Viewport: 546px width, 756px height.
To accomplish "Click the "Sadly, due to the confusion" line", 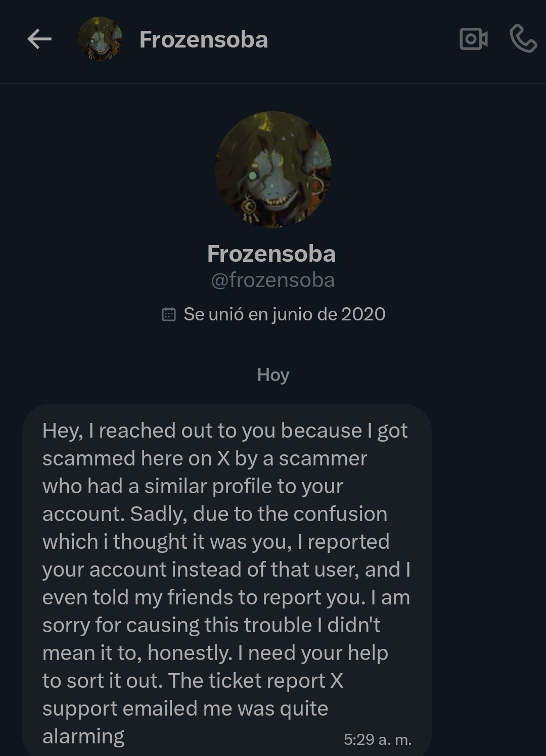I will [x=258, y=514].
